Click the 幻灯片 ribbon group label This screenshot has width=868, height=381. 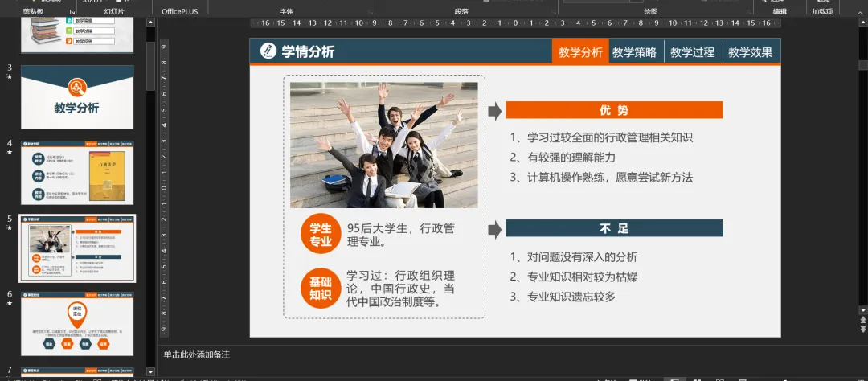tap(114, 11)
